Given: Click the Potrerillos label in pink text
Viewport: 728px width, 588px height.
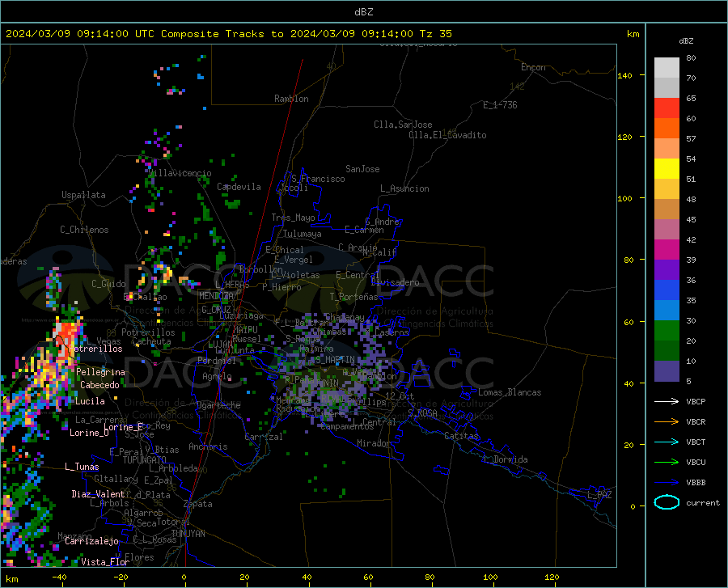Looking at the screenshot, I should click(95, 349).
